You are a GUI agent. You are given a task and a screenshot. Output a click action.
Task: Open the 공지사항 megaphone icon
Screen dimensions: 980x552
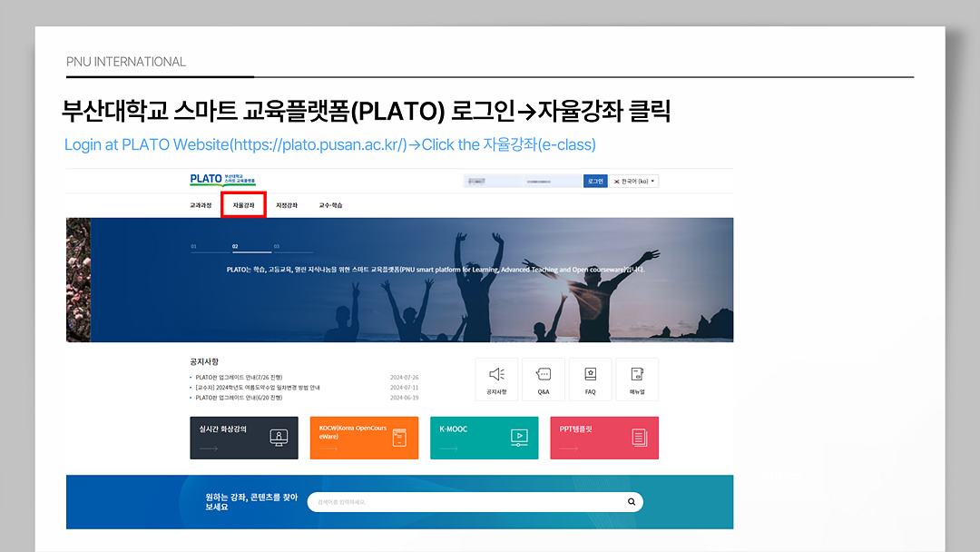496,379
